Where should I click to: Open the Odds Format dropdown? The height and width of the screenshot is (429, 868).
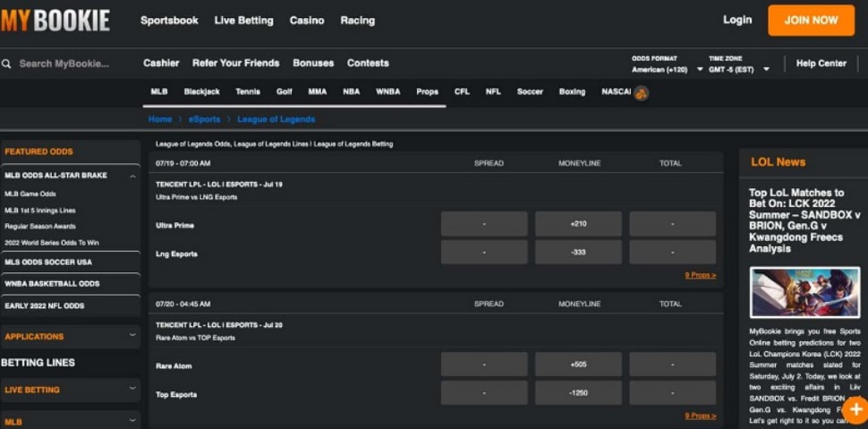[667, 69]
